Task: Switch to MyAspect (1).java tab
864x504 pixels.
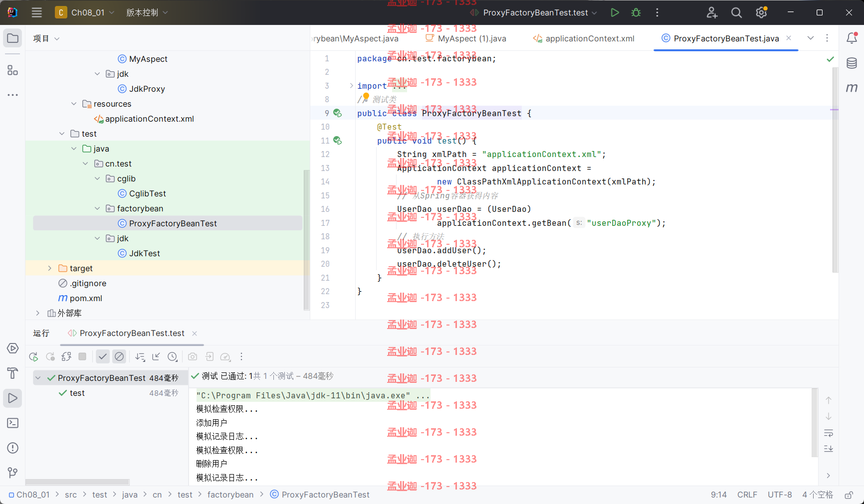Action: coord(465,38)
